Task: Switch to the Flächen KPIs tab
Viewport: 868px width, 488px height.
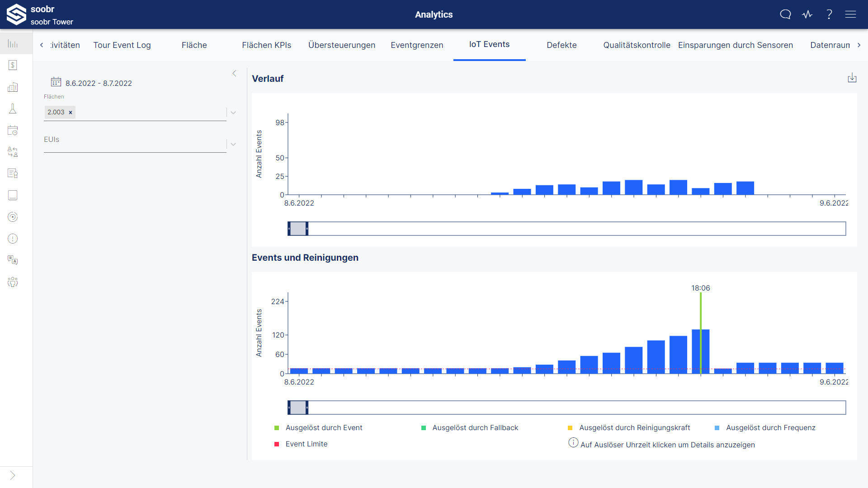Action: 267,45
